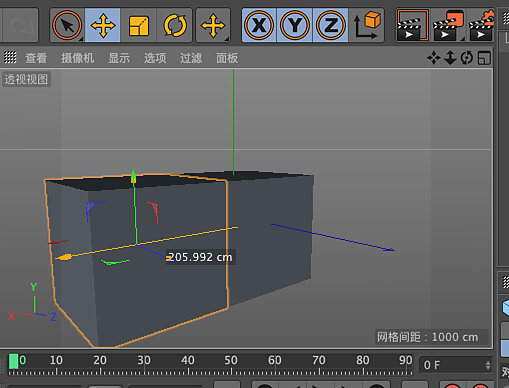Activate the Move tool
509x388 pixels.
(103, 25)
